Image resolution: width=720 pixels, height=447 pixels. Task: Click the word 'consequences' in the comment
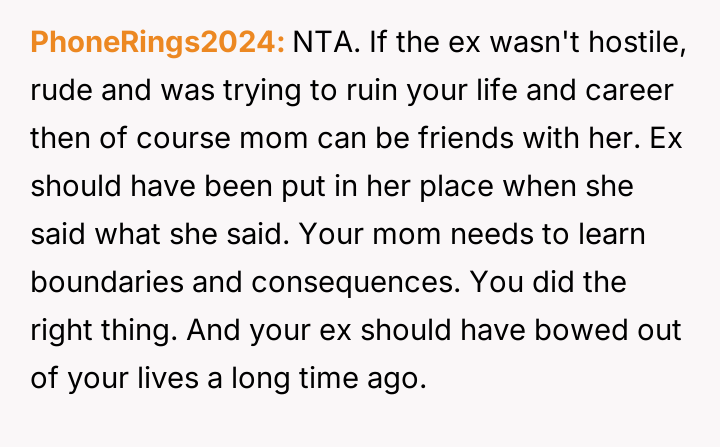tap(352, 283)
